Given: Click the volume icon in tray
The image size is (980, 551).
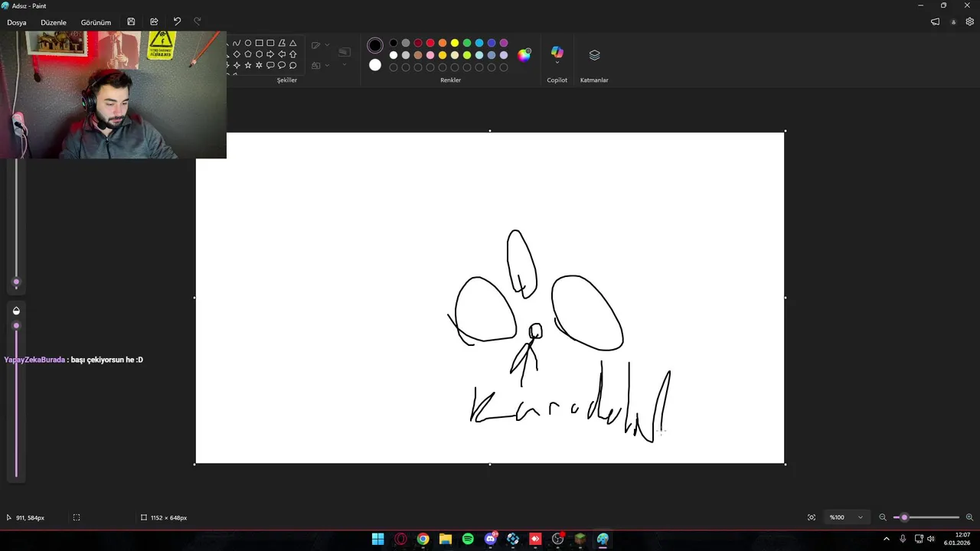Looking at the screenshot, I should 931,539.
